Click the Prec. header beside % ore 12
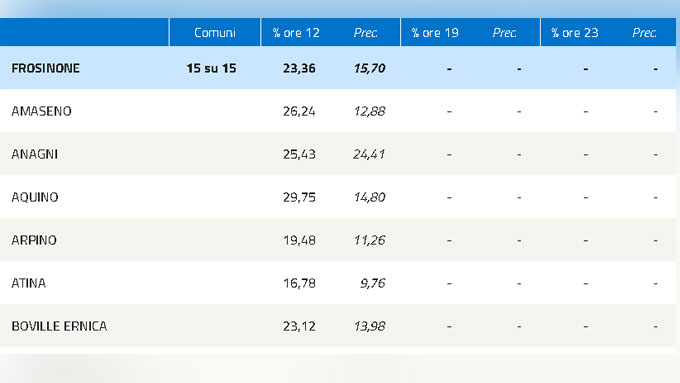Viewport: 680px width, 383px height. click(365, 33)
